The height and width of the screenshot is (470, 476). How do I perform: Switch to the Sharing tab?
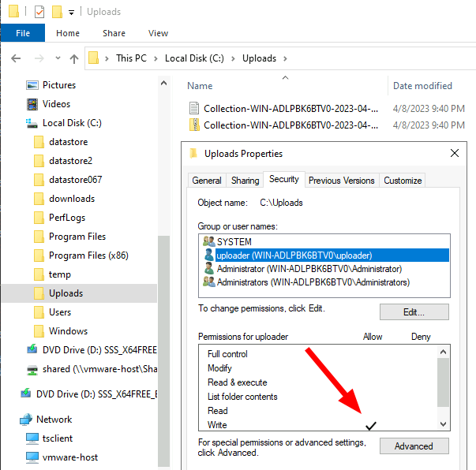pyautogui.click(x=245, y=181)
